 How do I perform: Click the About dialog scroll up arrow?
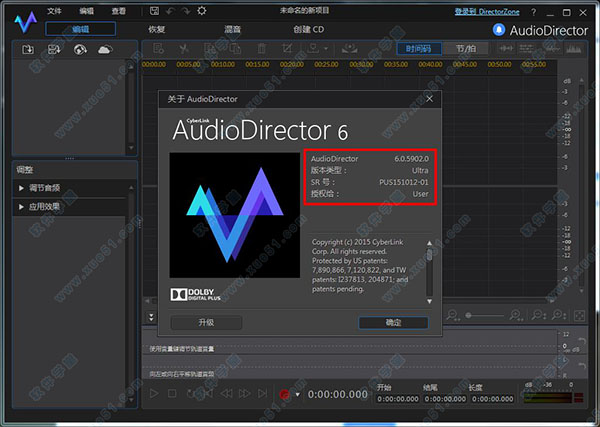(429, 243)
